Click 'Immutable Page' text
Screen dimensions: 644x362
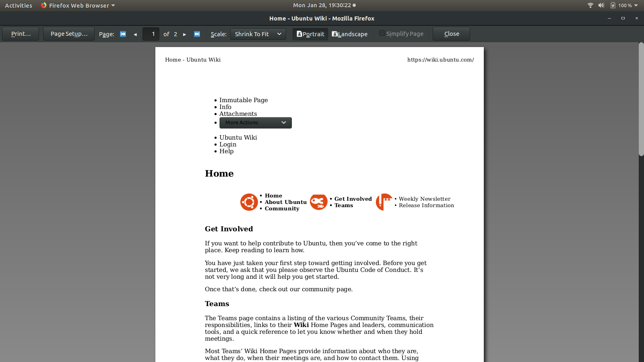[x=244, y=100]
